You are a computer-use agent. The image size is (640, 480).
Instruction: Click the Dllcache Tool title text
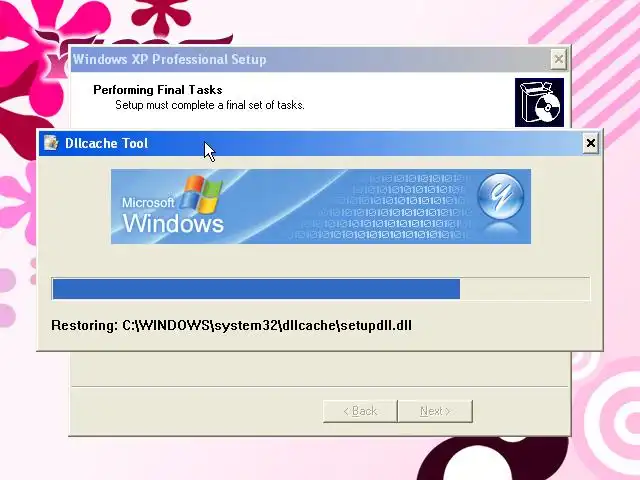[107, 143]
